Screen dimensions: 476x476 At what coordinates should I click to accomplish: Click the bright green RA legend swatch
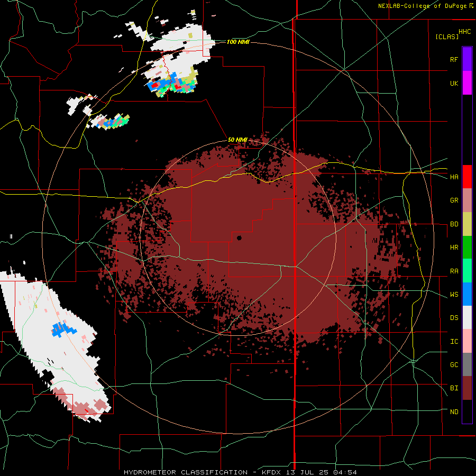(467, 271)
